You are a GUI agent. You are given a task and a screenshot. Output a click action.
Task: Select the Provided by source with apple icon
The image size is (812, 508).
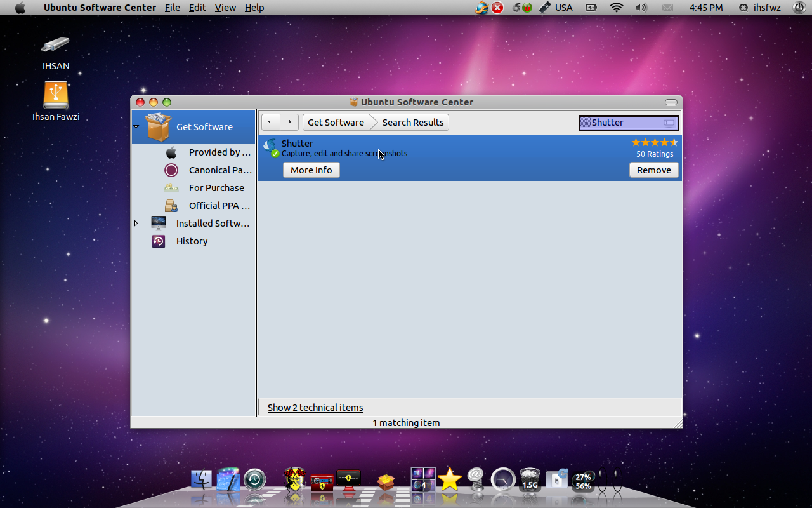point(208,152)
